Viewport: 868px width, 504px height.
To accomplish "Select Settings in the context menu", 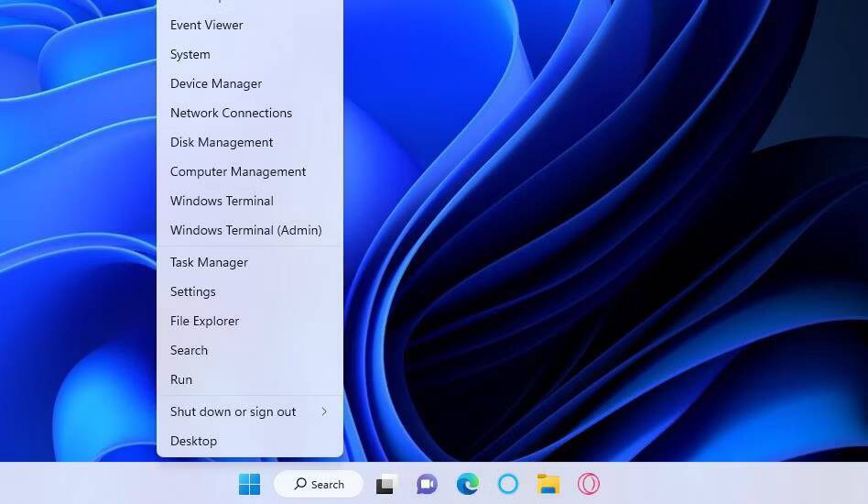I will click(250, 292).
